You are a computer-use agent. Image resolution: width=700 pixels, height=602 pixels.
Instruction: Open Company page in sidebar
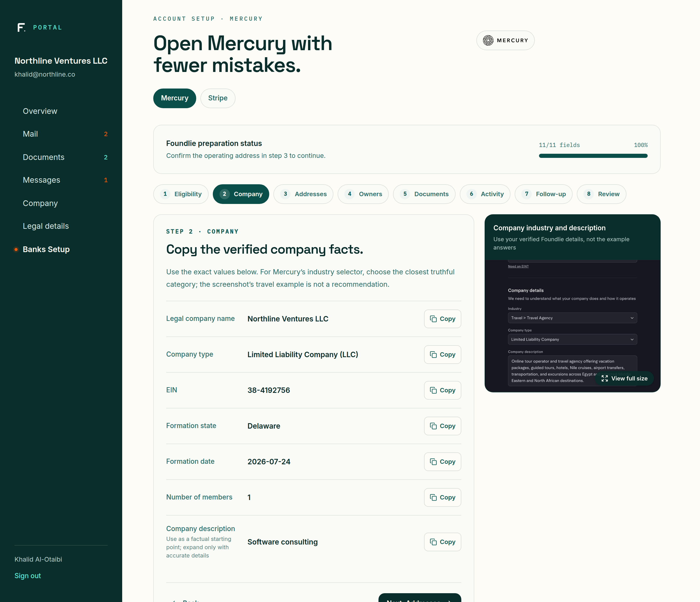40,203
